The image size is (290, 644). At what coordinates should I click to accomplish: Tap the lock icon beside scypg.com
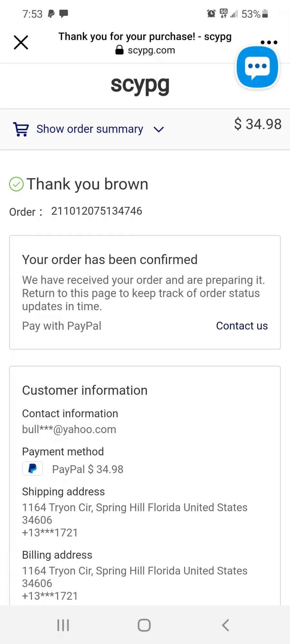(x=120, y=50)
